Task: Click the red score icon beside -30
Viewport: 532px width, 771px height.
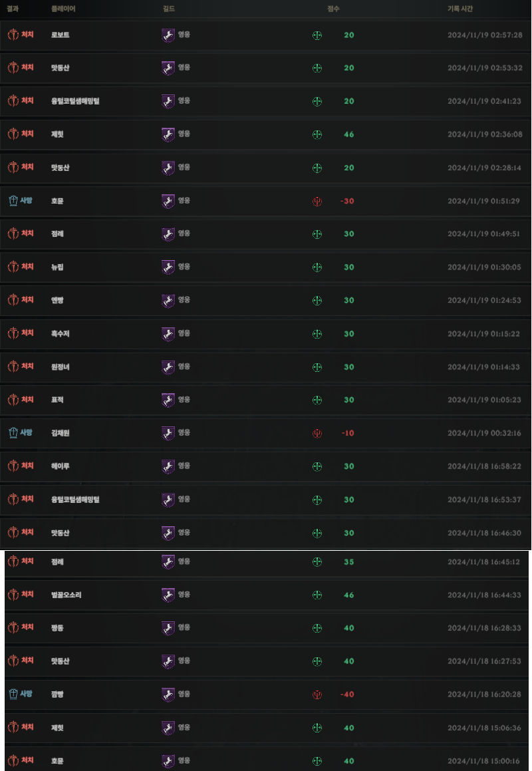Action: click(317, 201)
